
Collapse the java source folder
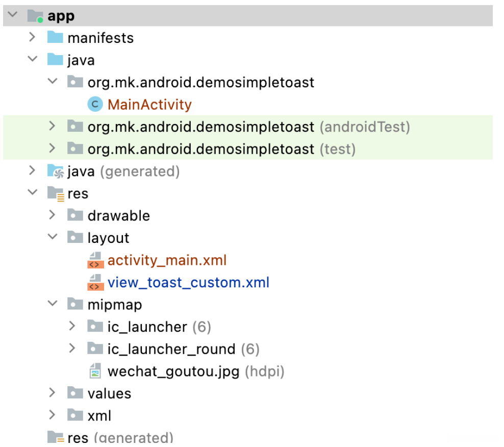32,60
